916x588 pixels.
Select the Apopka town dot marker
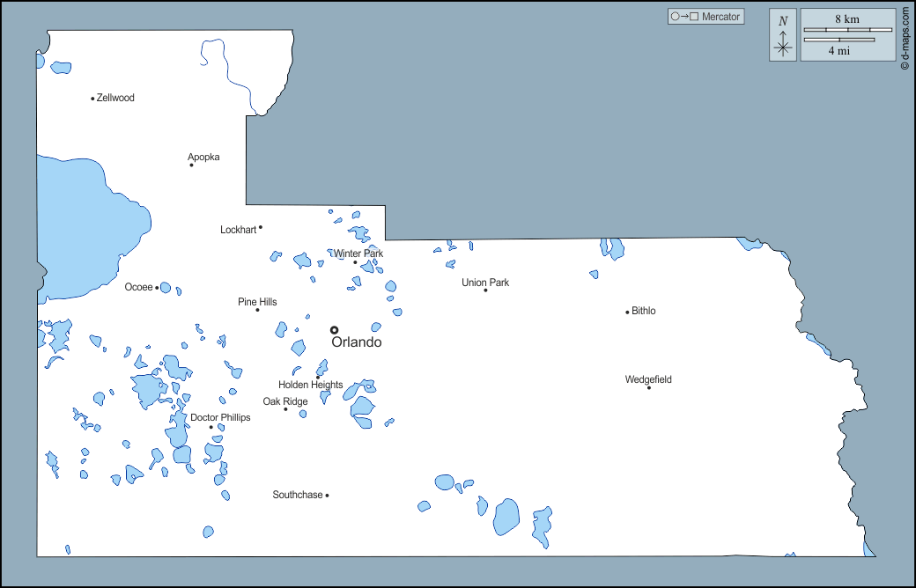191,165
